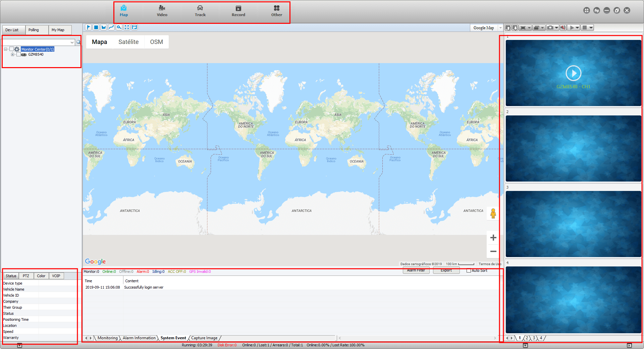The image size is (644, 349).
Task: Click the magnifier search icon beside device field
Action: (78, 42)
